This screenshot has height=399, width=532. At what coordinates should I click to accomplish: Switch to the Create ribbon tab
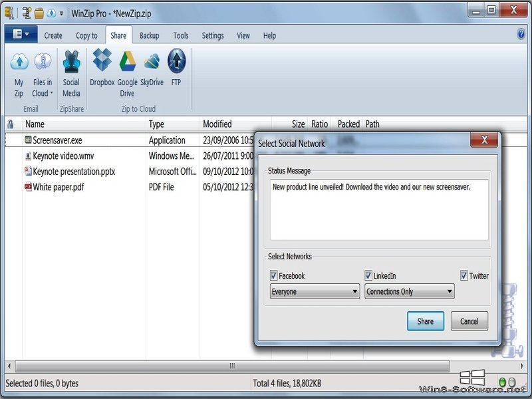coord(53,36)
